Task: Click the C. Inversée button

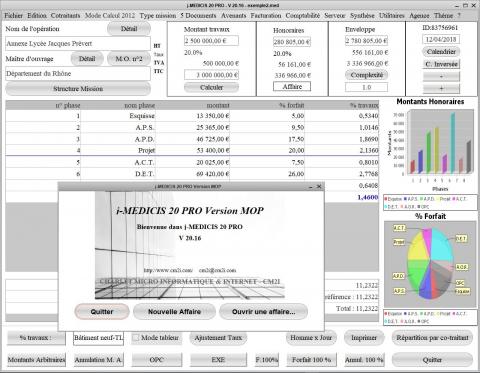Action: point(441,64)
